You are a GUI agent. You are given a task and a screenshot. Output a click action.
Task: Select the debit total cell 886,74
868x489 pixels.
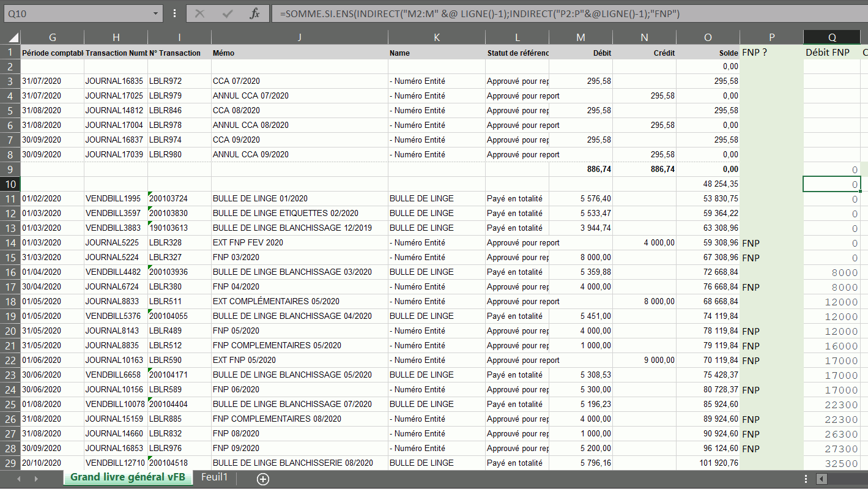[x=581, y=169]
